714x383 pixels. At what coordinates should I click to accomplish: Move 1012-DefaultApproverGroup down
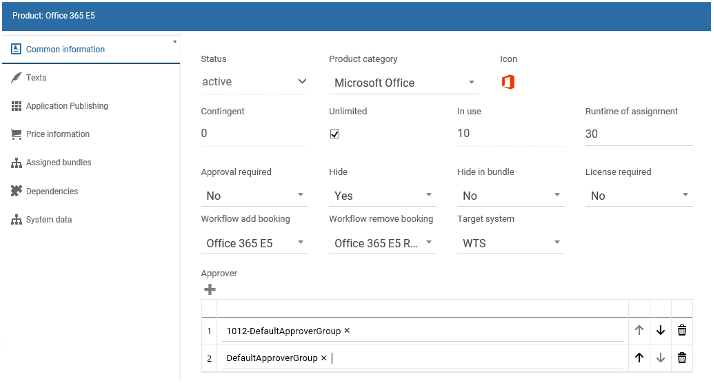(x=660, y=331)
